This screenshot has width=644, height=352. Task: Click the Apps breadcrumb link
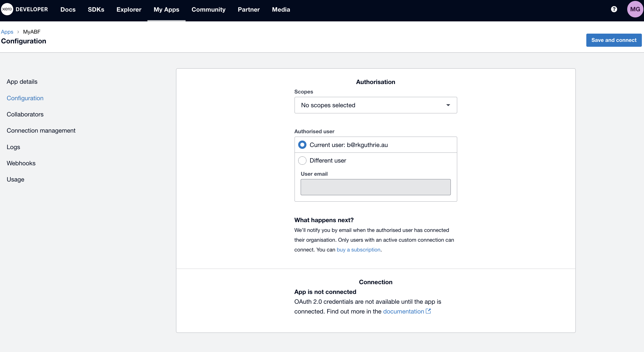click(x=7, y=32)
